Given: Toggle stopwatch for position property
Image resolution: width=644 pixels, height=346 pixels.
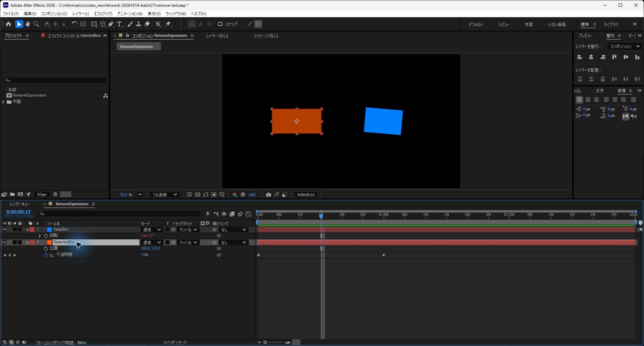Looking at the screenshot, I should (46, 248).
